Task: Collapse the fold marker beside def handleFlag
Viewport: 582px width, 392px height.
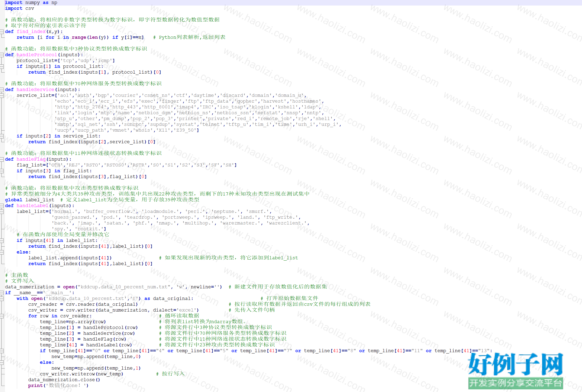Action: 2,159
